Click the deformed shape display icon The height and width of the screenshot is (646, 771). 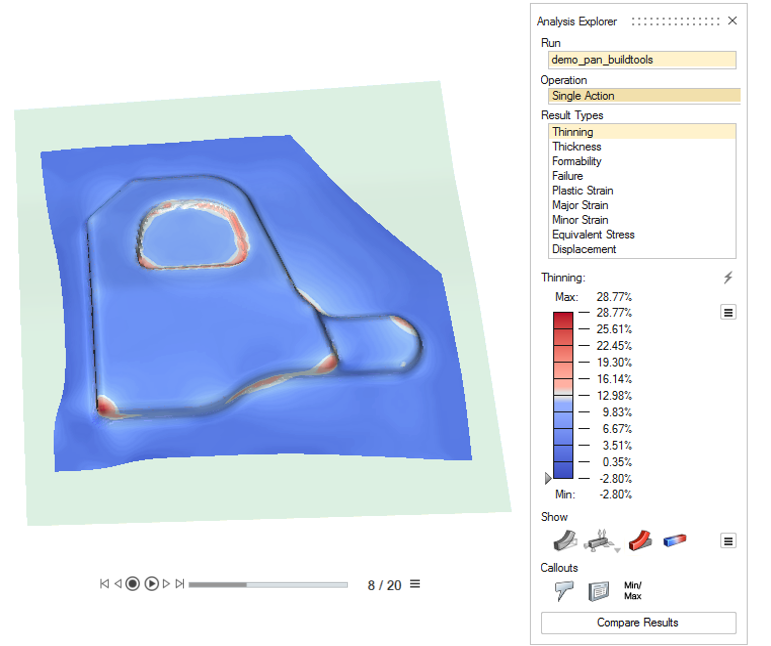point(600,541)
